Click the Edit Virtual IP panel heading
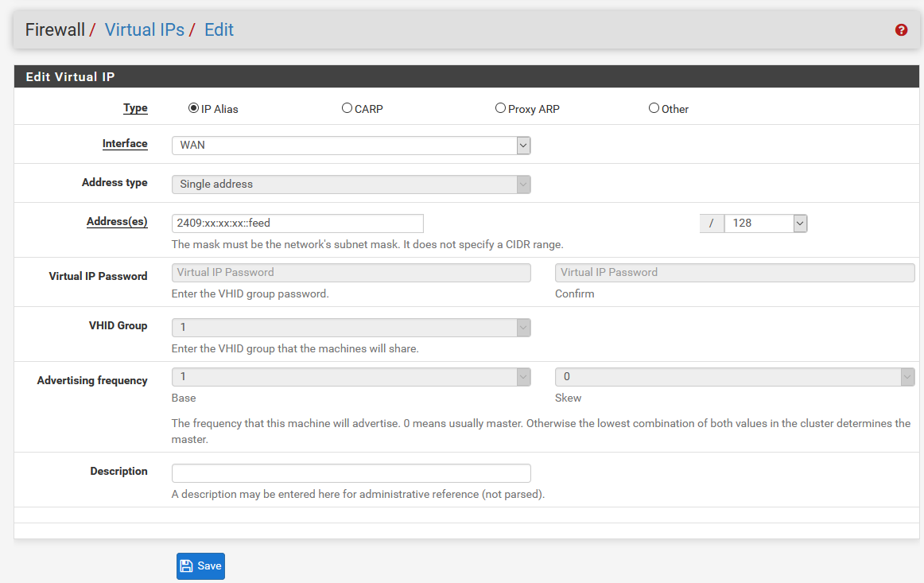Screen dimensions: 924x583 point(70,77)
